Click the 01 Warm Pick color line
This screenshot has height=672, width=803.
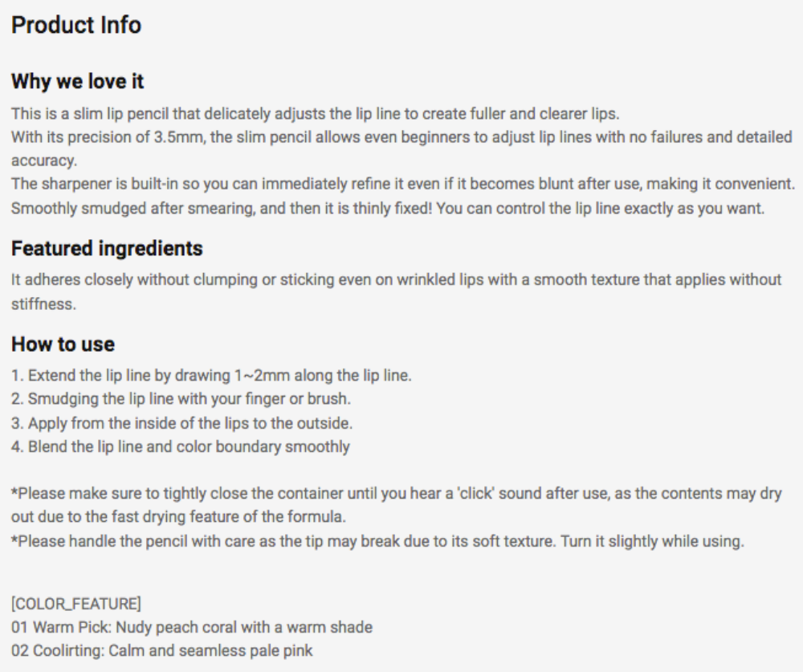192,627
